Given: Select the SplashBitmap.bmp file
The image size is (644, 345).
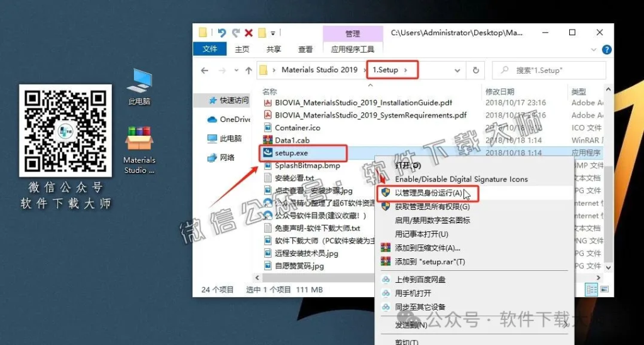Looking at the screenshot, I should [x=307, y=165].
